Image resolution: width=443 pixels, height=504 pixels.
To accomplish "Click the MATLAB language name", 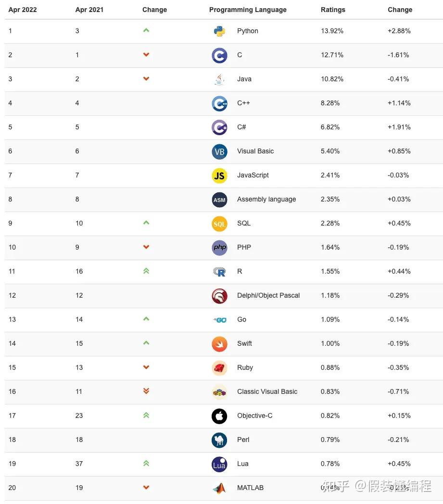I will [250, 488].
